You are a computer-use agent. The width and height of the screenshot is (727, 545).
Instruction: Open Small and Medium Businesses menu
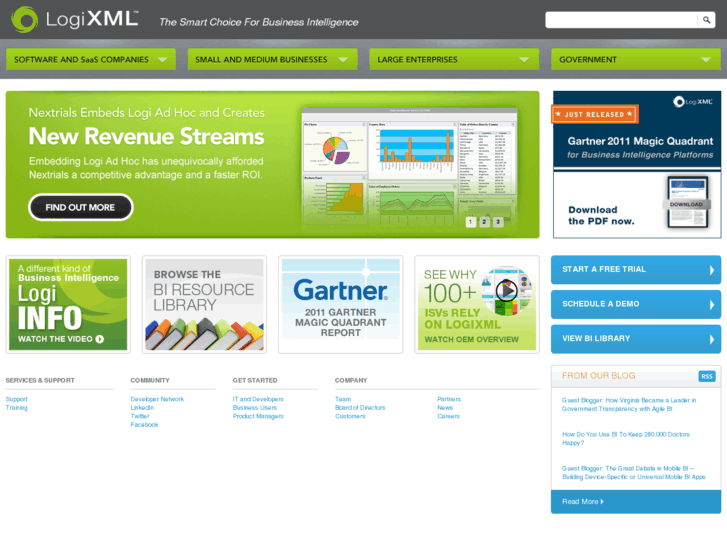coord(273,59)
